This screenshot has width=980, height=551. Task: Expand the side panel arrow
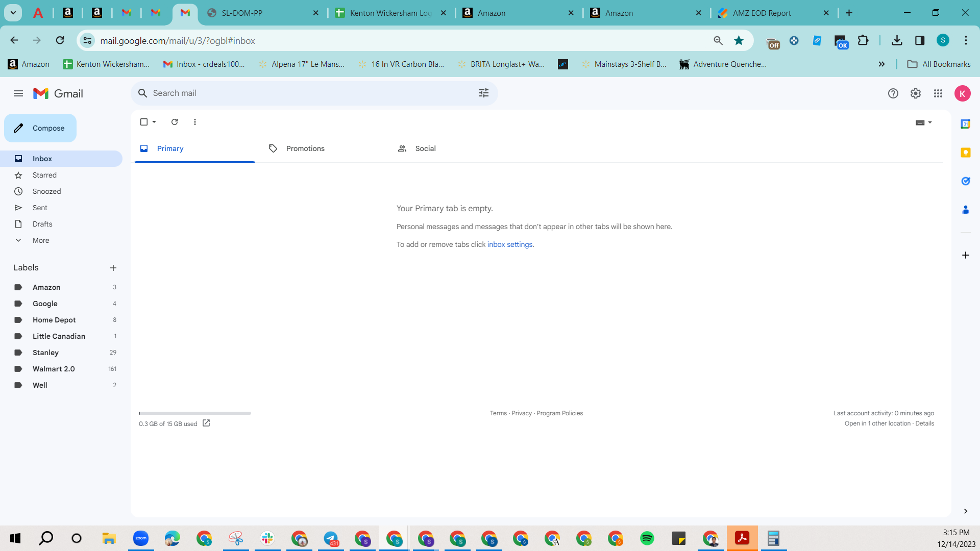pyautogui.click(x=966, y=511)
